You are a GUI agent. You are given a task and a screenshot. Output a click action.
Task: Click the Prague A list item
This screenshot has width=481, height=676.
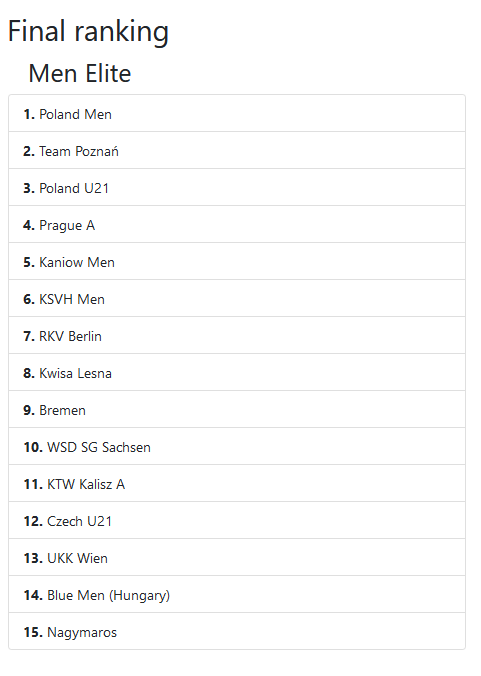[x=237, y=225]
